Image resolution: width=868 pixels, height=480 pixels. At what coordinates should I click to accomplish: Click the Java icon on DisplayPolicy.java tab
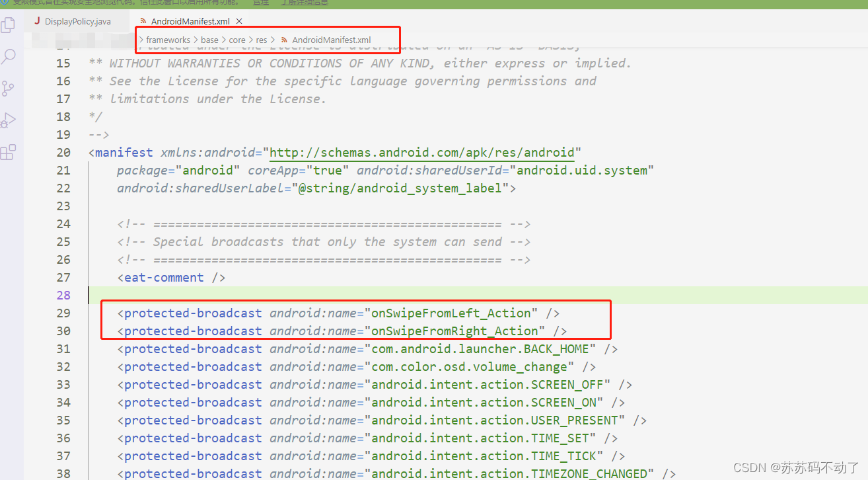(x=36, y=20)
